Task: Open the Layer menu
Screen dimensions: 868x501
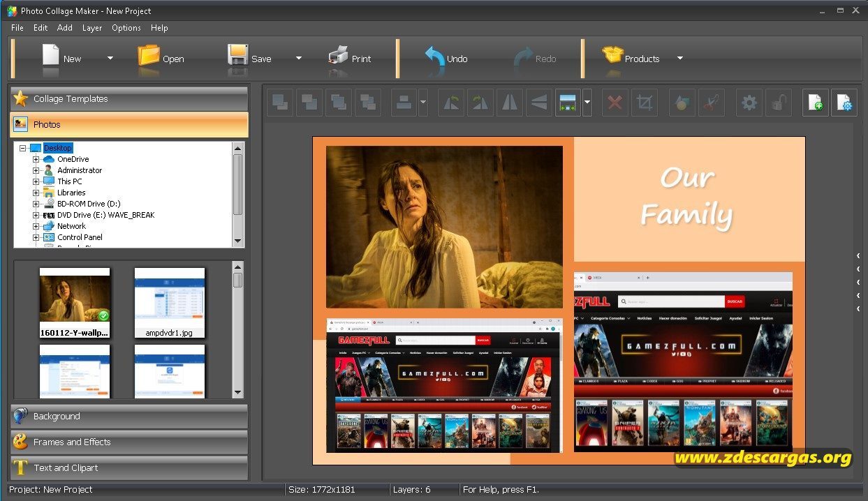Action: [x=92, y=28]
